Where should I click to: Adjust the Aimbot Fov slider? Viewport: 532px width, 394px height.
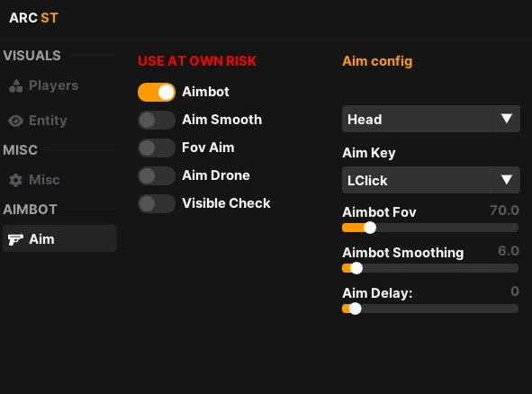tap(430, 228)
